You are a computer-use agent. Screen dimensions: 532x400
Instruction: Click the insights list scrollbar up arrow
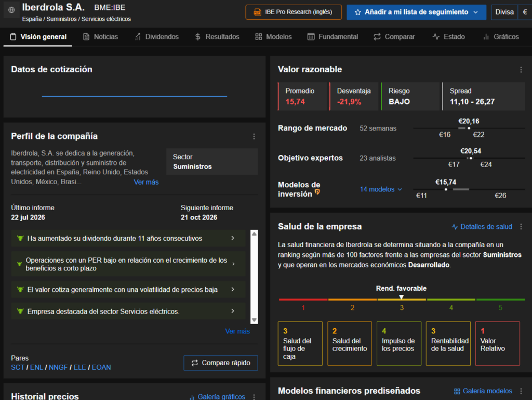pos(254,234)
